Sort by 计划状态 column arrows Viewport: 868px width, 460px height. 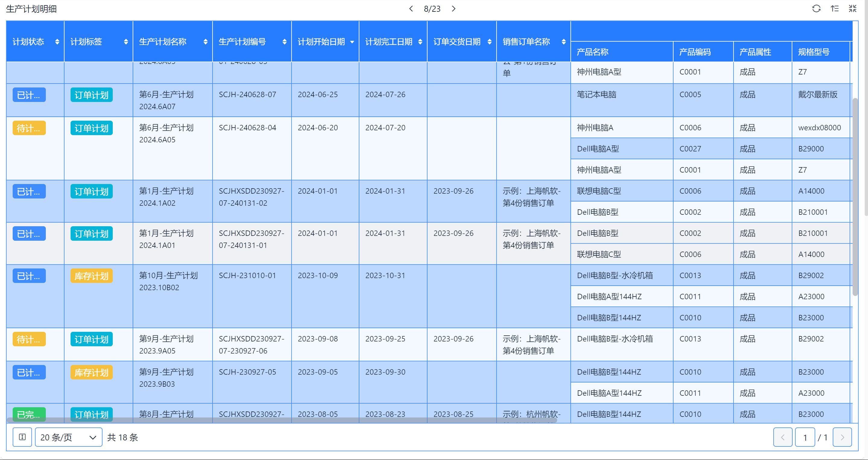click(x=57, y=42)
